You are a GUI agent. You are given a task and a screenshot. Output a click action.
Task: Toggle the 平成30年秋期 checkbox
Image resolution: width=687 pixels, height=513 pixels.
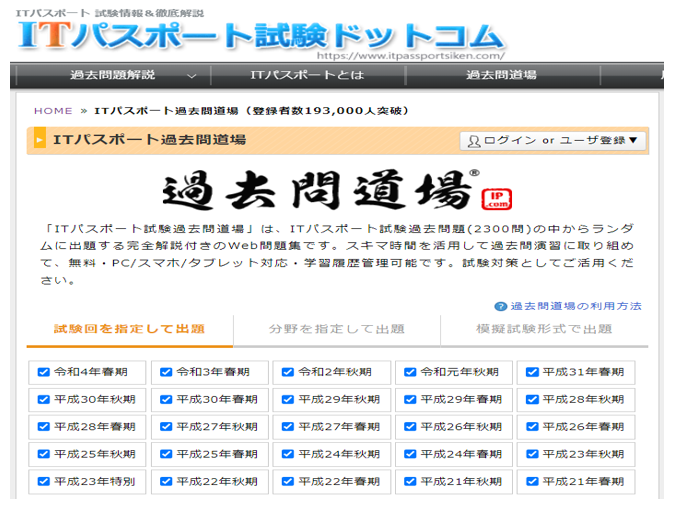click(44, 400)
